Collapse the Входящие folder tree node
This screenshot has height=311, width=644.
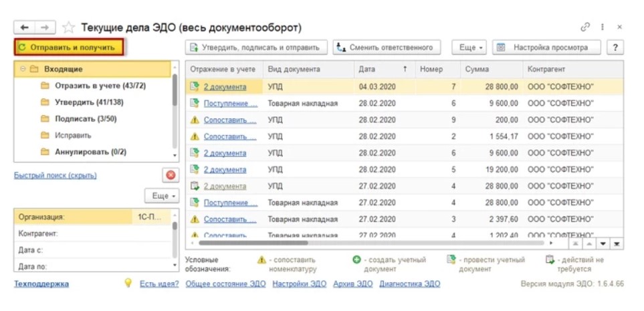click(23, 69)
